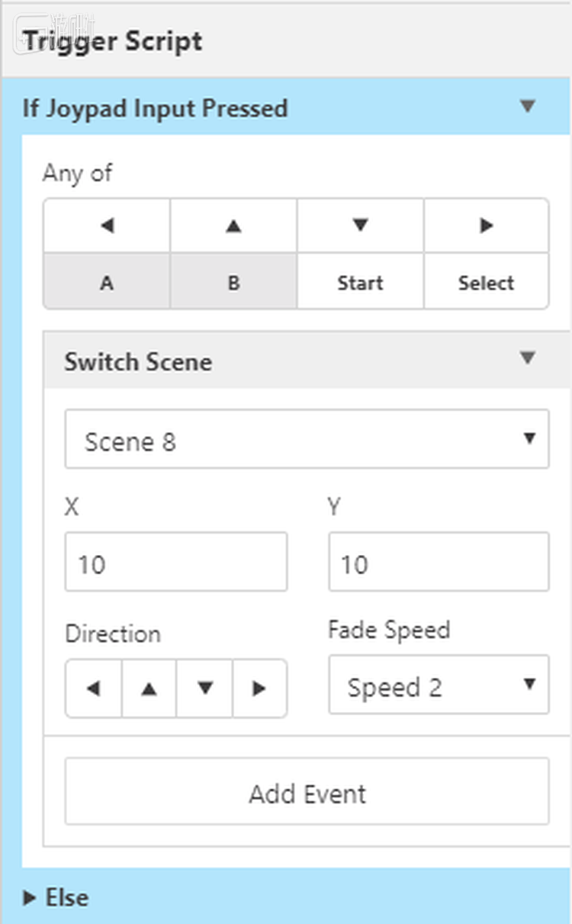
Task: Open the Fade Speed dropdown
Action: 439,685
